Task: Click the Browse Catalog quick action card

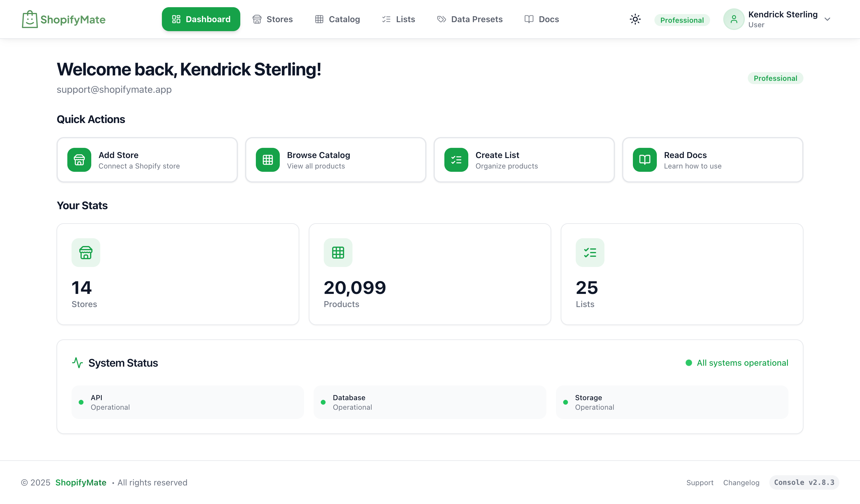Action: pyautogui.click(x=335, y=159)
